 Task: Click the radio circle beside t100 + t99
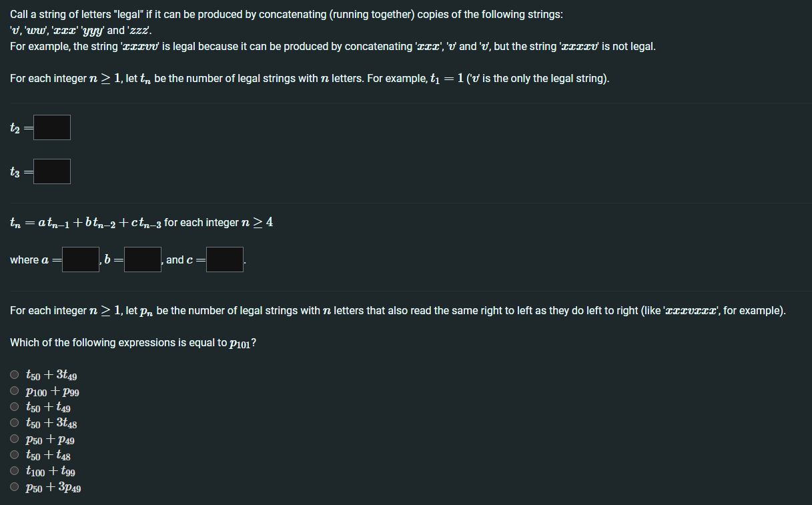pyautogui.click(x=14, y=471)
